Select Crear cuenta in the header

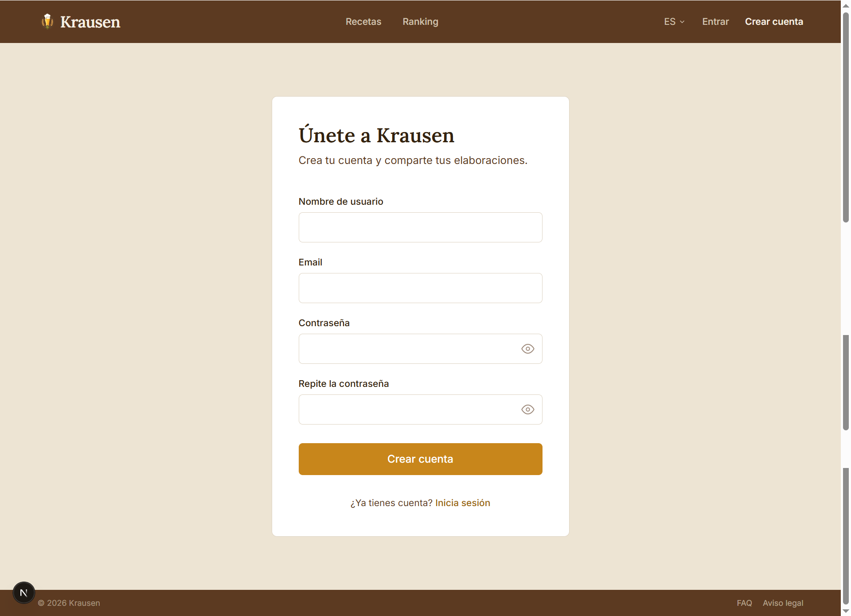click(774, 22)
